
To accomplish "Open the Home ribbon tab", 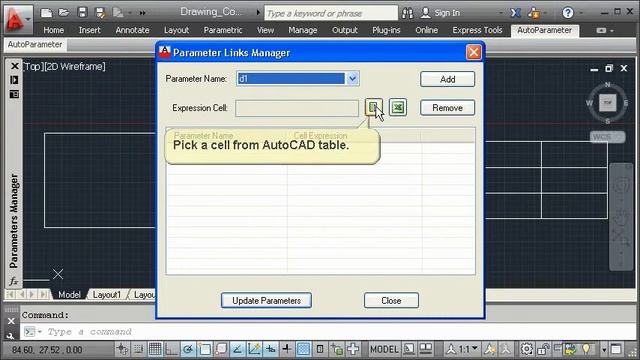I will point(53,30).
